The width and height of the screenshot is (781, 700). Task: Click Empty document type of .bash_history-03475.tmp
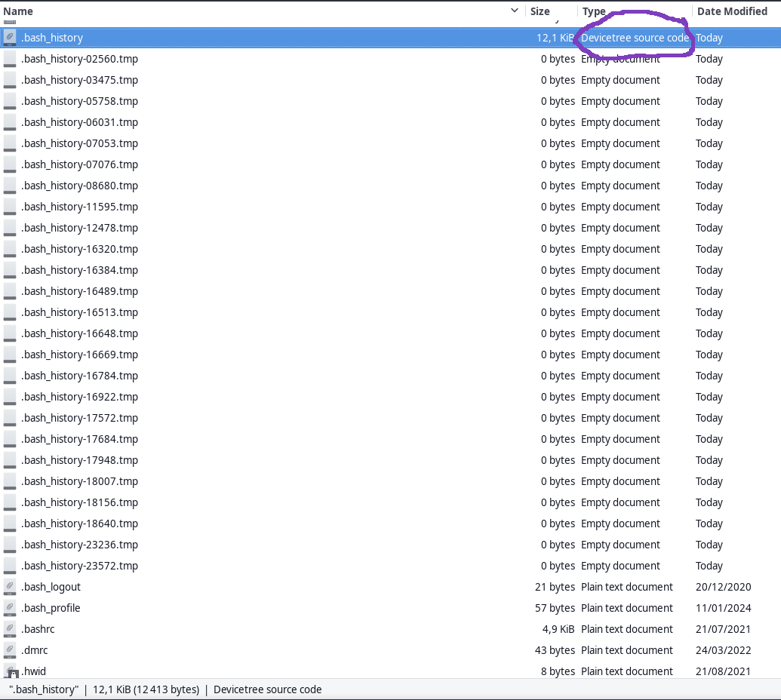(620, 80)
